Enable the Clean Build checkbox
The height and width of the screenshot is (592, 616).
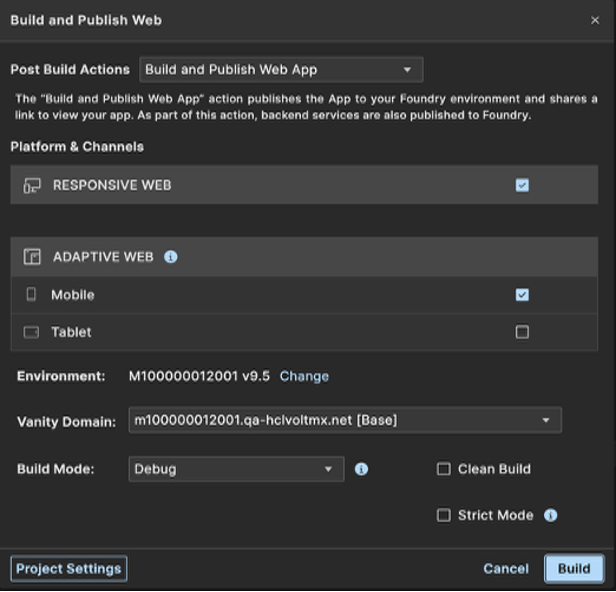point(444,469)
